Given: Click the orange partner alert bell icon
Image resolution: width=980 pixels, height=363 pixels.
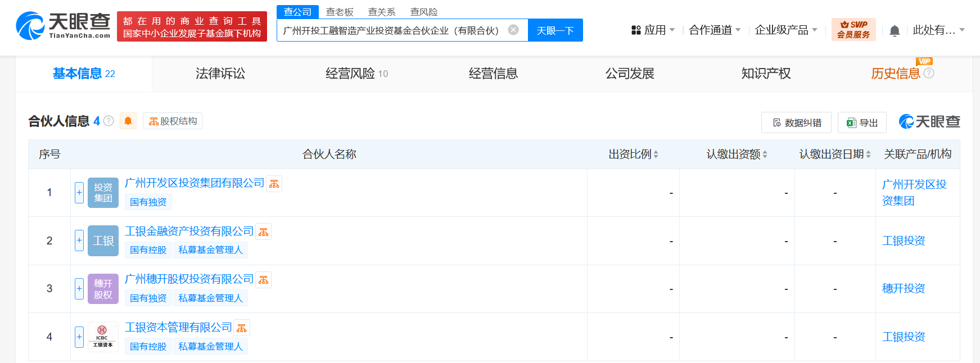Looking at the screenshot, I should 128,121.
